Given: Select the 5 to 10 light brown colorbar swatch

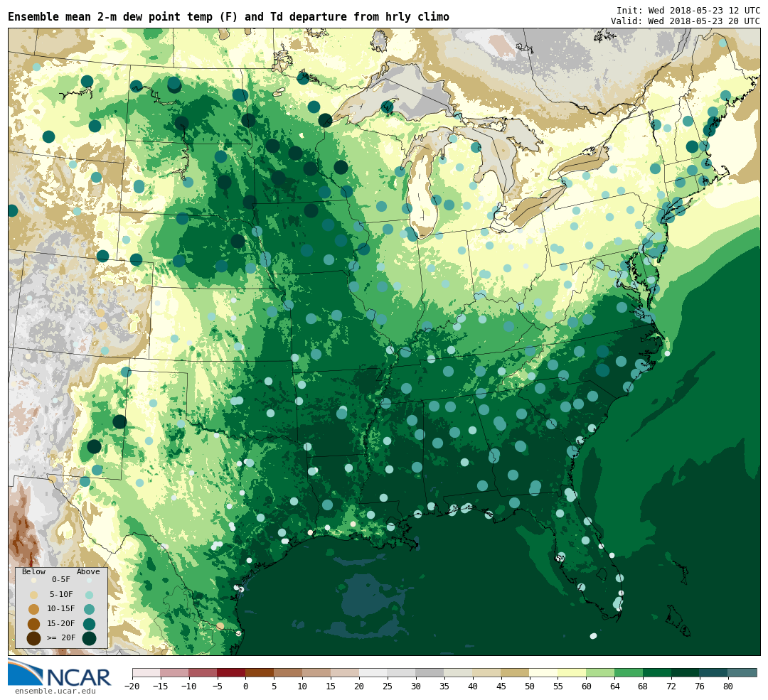Looking at the screenshot, I should coord(289,673).
